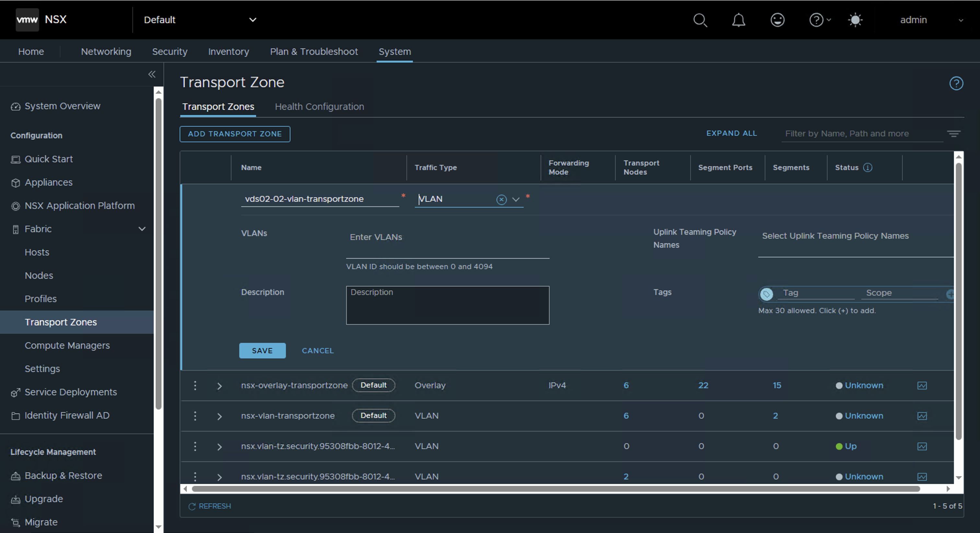
Task: Open the global search magnifier
Action: 700,20
